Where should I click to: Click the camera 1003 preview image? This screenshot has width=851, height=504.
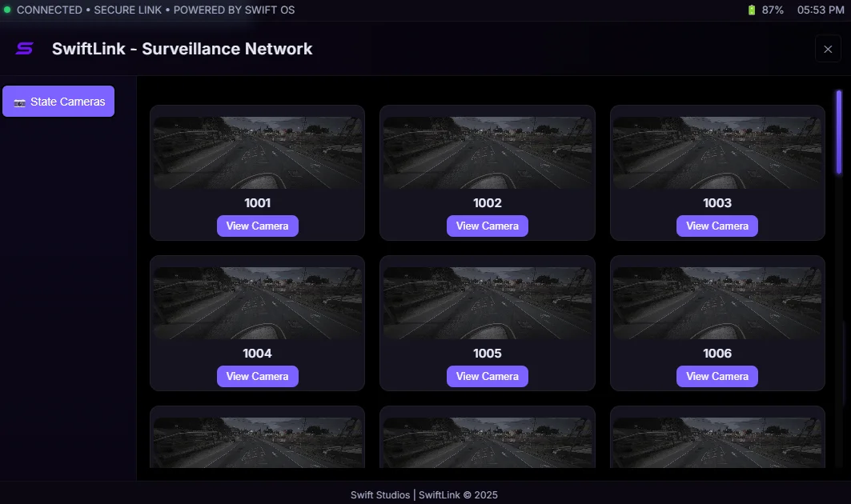pos(717,153)
